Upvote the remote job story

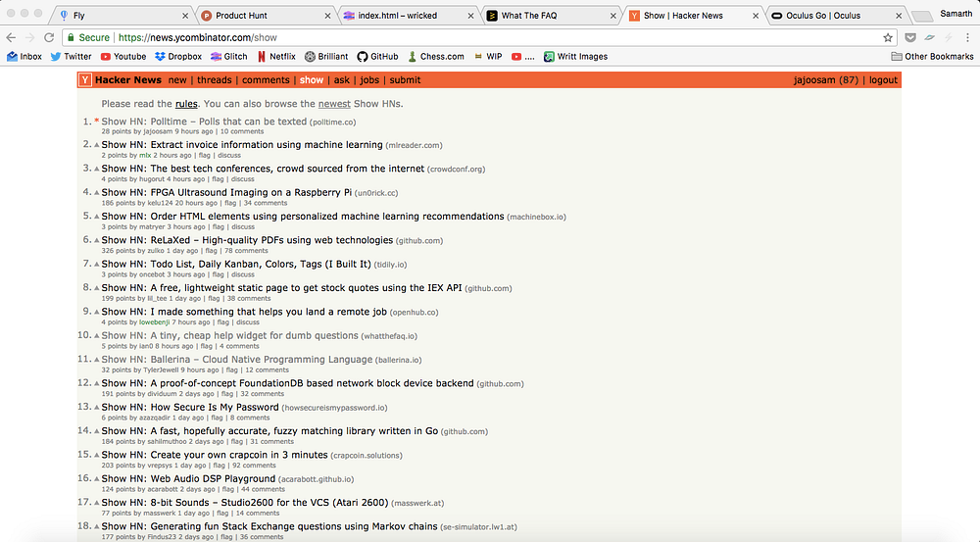tap(97, 312)
